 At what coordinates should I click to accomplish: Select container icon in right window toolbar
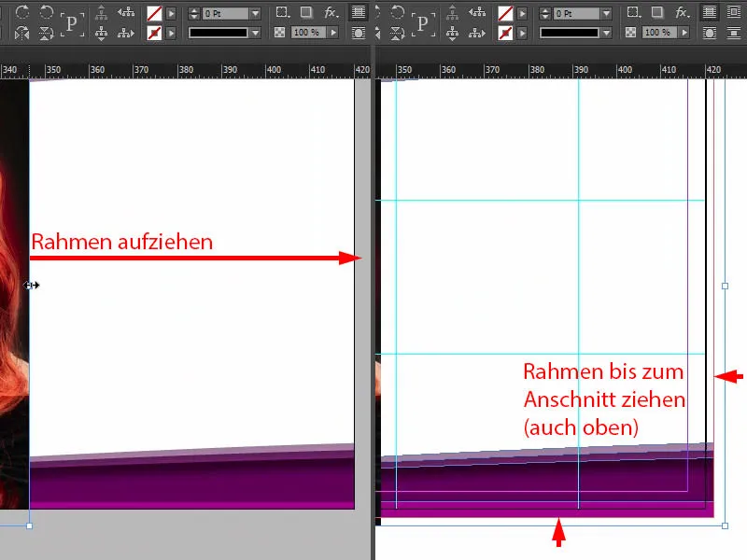click(452, 12)
